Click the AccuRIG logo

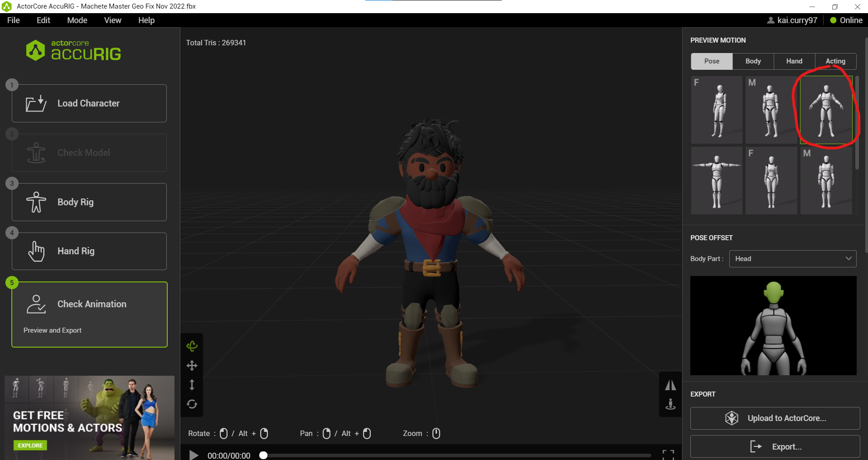pos(73,50)
